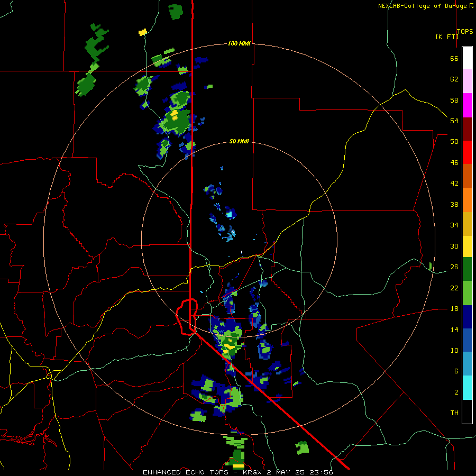This screenshot has height=476, width=476.
Task: Click the 100 NMI range ring label
Action: (x=239, y=43)
